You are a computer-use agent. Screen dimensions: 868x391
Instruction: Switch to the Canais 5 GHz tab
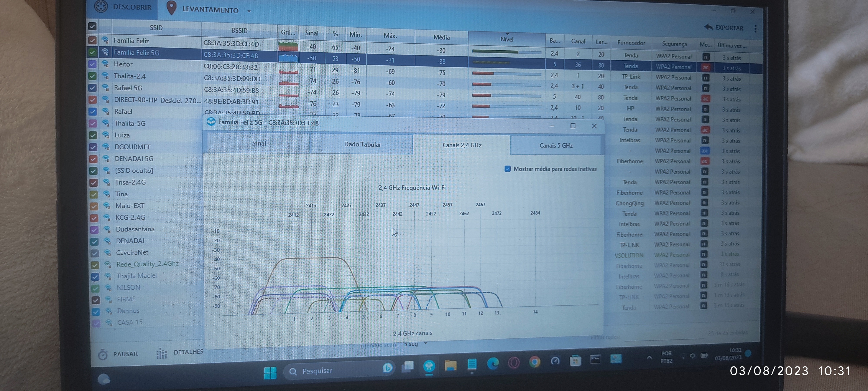(556, 145)
